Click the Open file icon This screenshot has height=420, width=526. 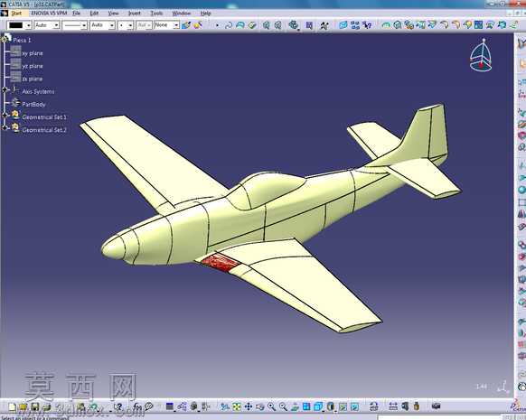(x=23, y=407)
